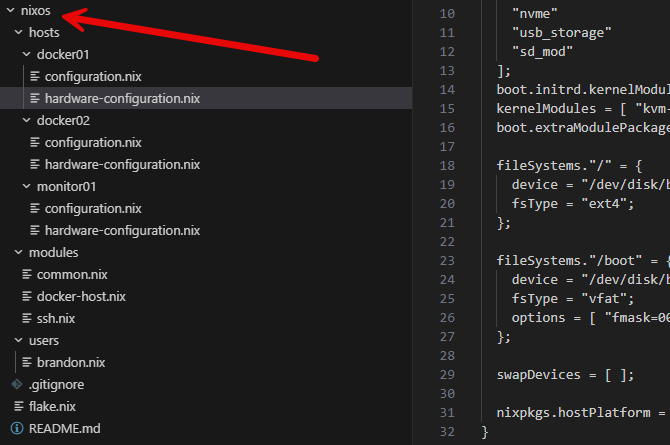Open common.nix in modules
This screenshot has height=445, width=670.
[x=72, y=274]
